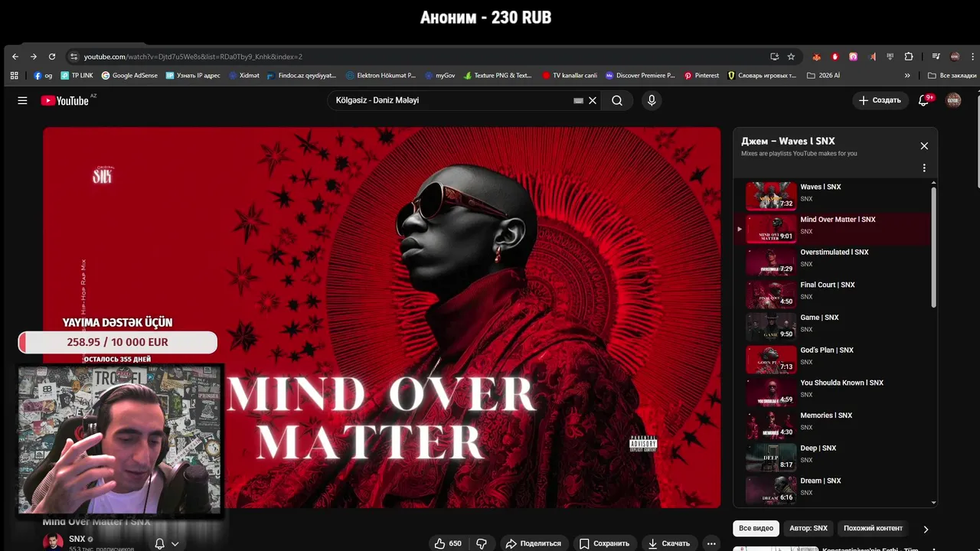
Task: Open the Xidmət bookmark
Action: (x=243, y=76)
